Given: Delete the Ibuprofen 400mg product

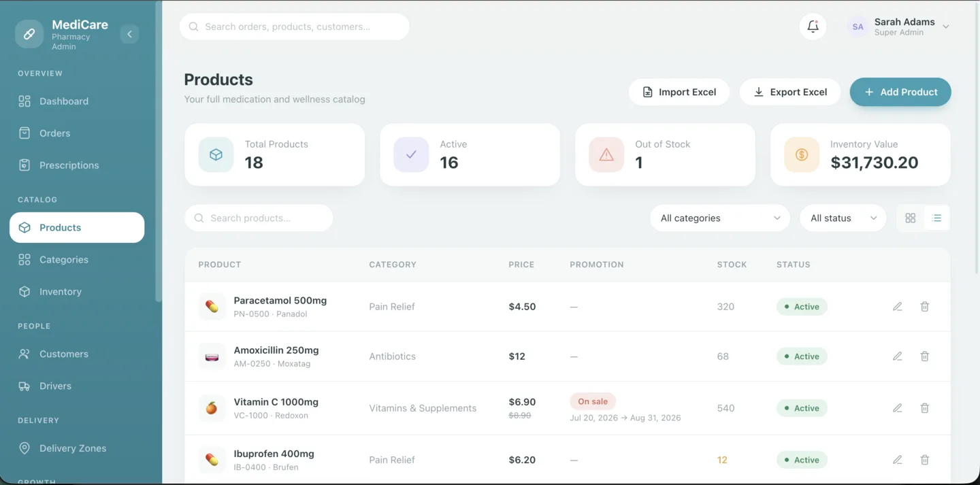Looking at the screenshot, I should tap(925, 460).
